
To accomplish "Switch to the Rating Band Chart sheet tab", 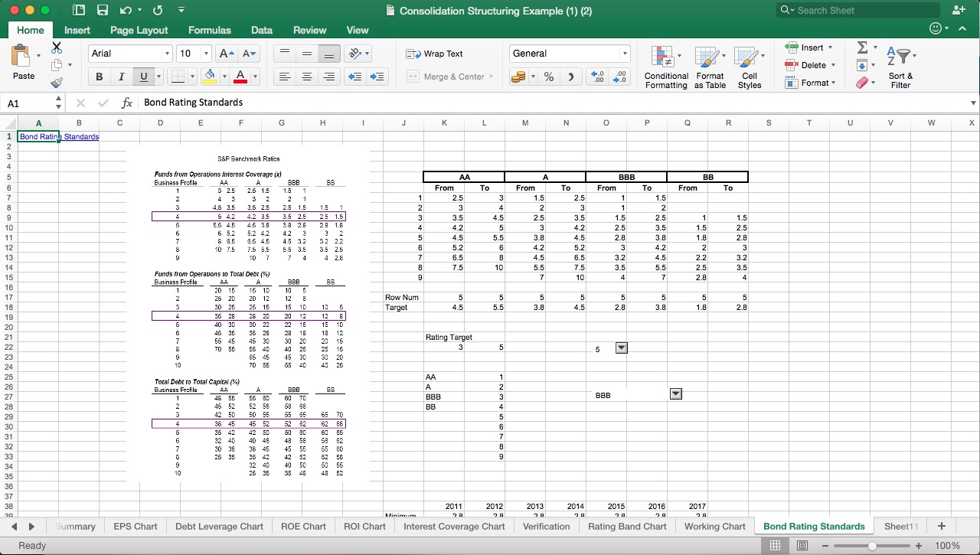I will (x=627, y=526).
